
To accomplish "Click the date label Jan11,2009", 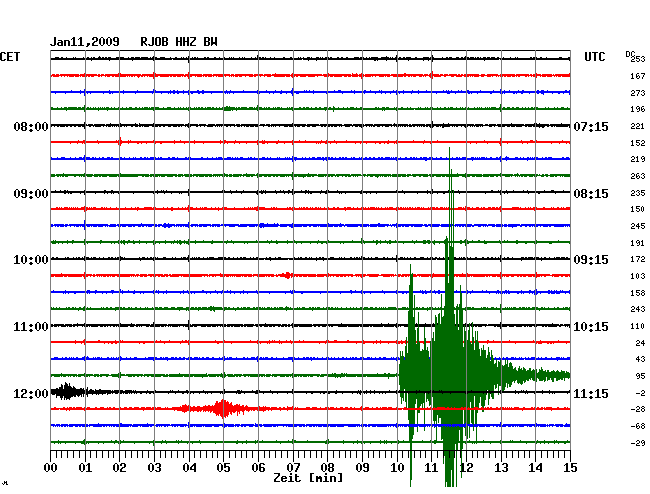I will (85, 42).
